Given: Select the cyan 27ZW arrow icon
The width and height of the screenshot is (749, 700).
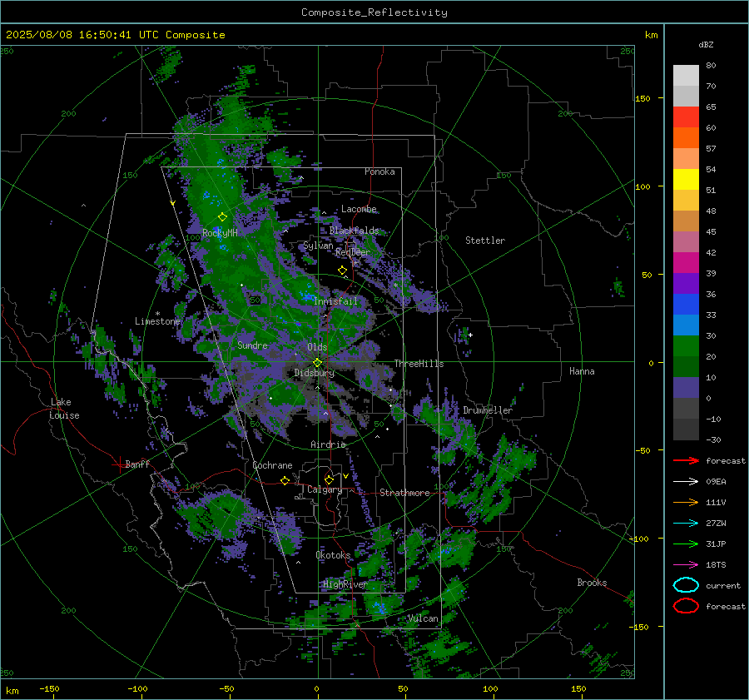Looking at the screenshot, I should point(686,524).
